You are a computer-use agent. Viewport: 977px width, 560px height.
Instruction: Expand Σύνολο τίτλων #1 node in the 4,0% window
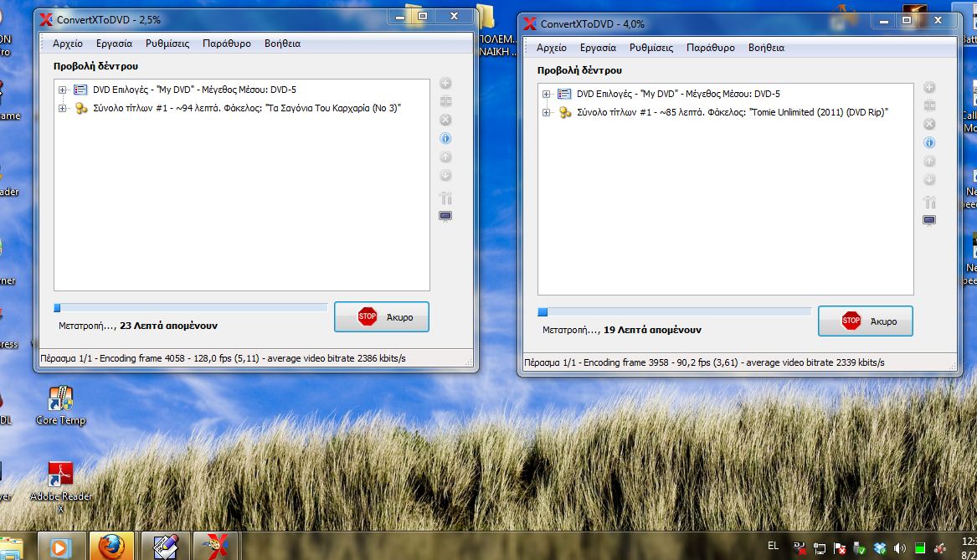(547, 113)
